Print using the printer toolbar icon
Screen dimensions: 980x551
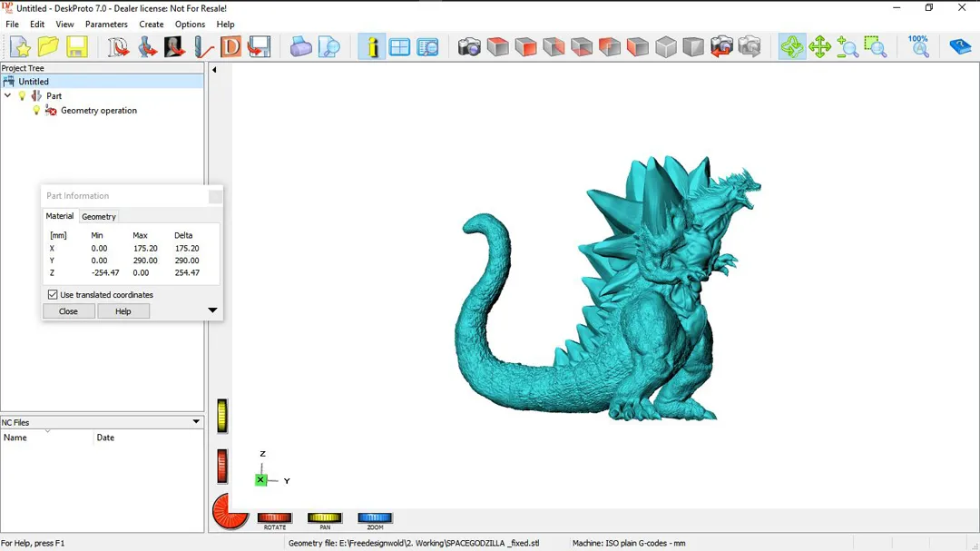click(x=300, y=47)
